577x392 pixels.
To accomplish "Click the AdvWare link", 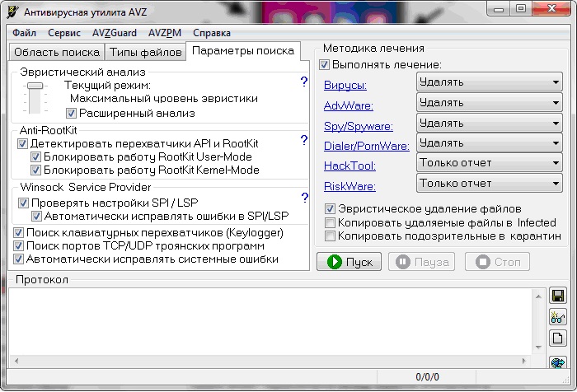I will (348, 106).
